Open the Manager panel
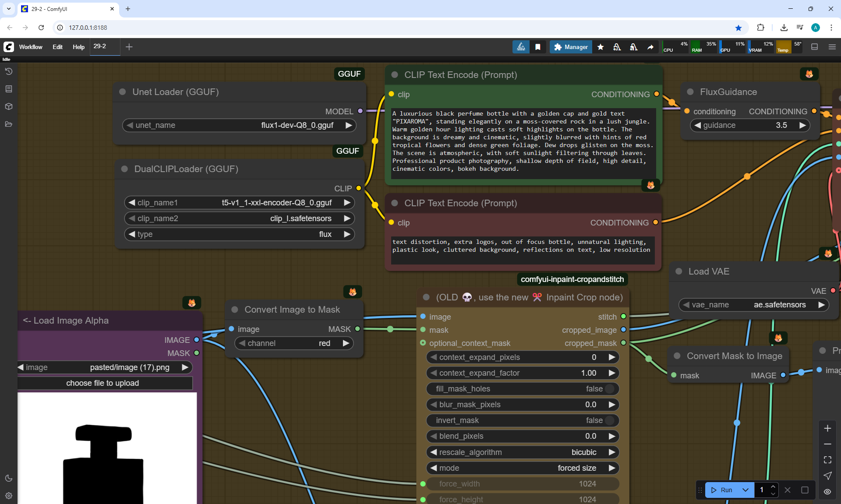This screenshot has width=841, height=504. click(x=571, y=47)
